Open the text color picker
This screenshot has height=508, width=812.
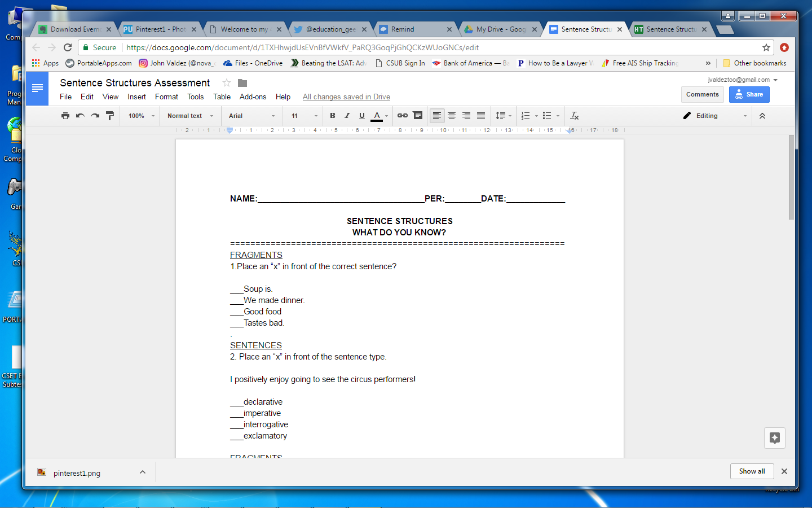377,116
